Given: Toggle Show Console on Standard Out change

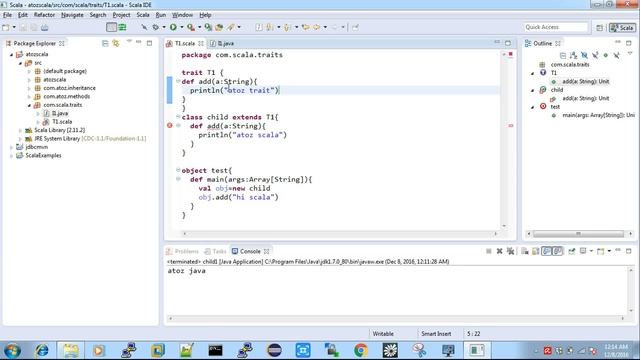Looking at the screenshot, I should coord(547,251).
